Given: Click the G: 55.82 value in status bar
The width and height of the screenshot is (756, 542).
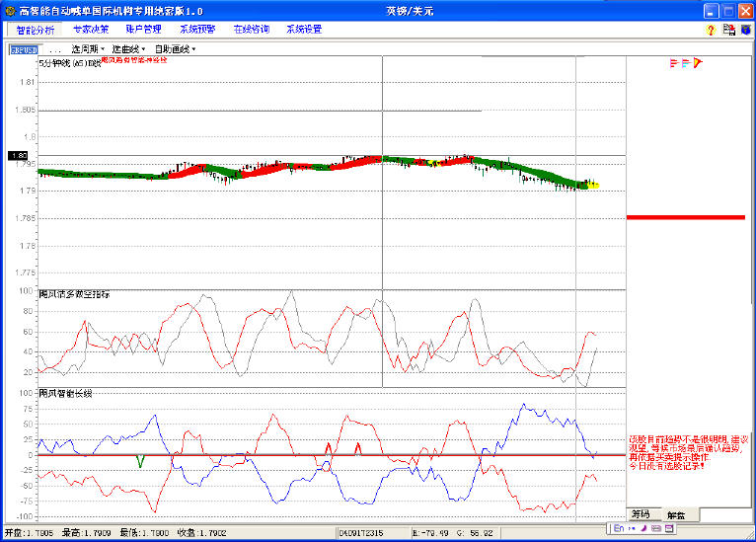Looking at the screenshot, I should tap(475, 533).
